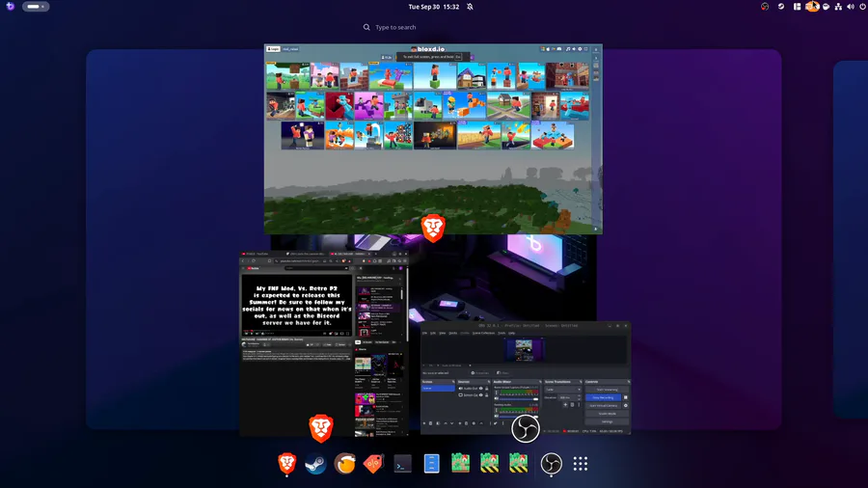Click the Brave badge icon under bloxd window
Image resolution: width=868 pixels, height=488 pixels.
433,228
